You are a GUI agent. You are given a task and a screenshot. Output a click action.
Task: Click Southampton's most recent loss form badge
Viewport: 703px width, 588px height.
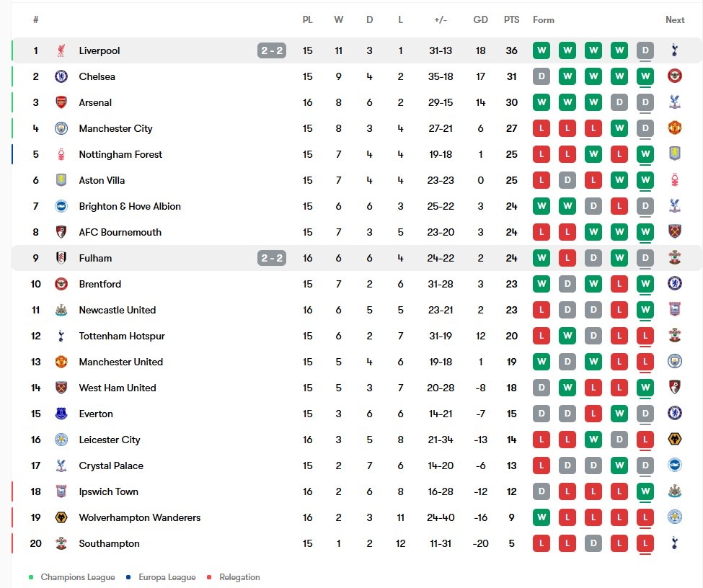pyautogui.click(x=645, y=543)
